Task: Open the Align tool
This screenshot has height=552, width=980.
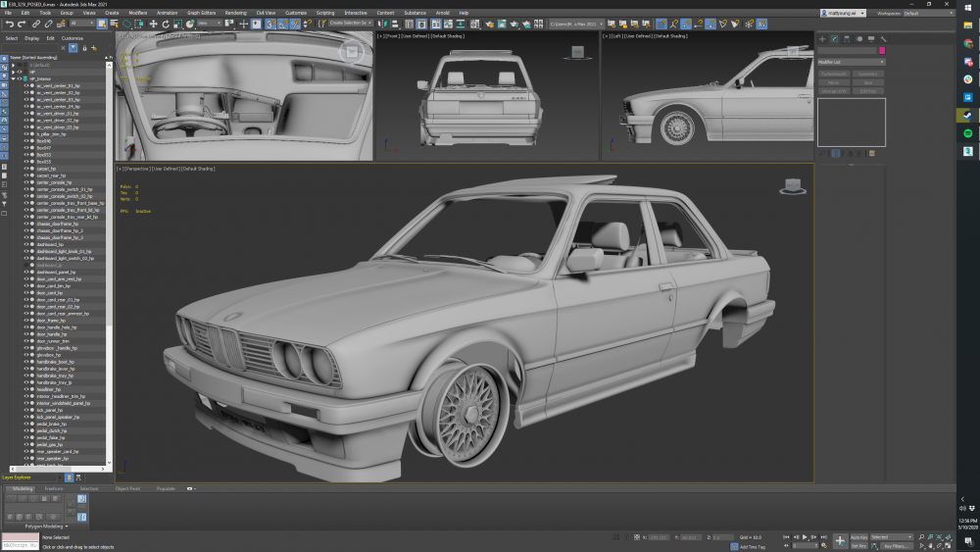Action: coord(394,24)
